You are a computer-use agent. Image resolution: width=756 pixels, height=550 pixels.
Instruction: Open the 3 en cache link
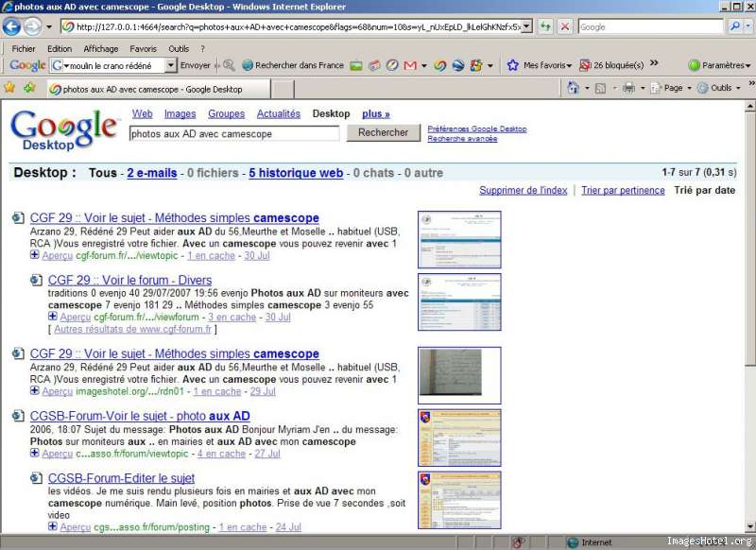coord(232,318)
